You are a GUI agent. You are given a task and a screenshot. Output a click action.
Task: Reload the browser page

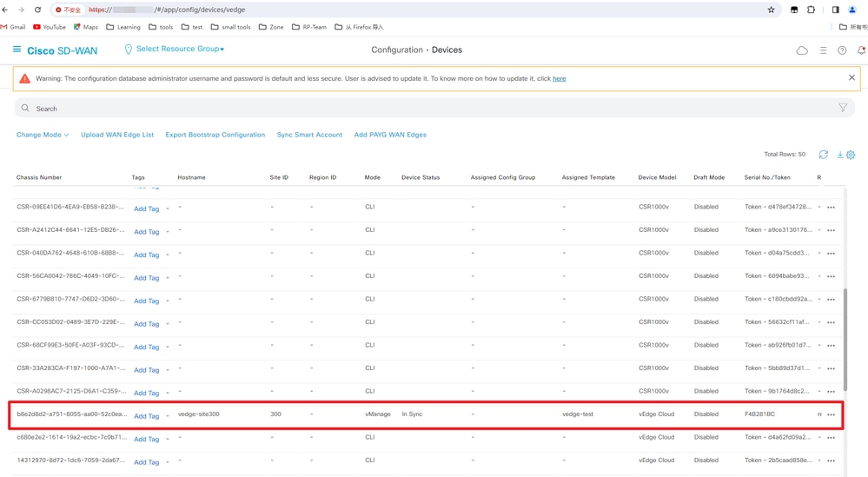click(37, 10)
